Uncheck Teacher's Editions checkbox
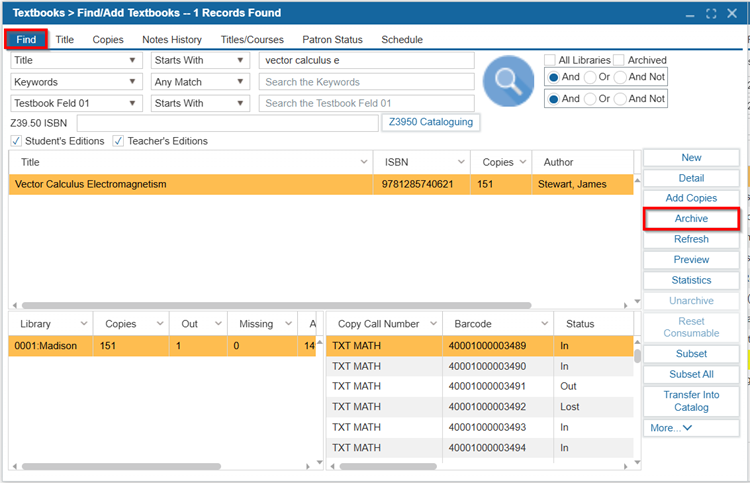 coord(118,141)
